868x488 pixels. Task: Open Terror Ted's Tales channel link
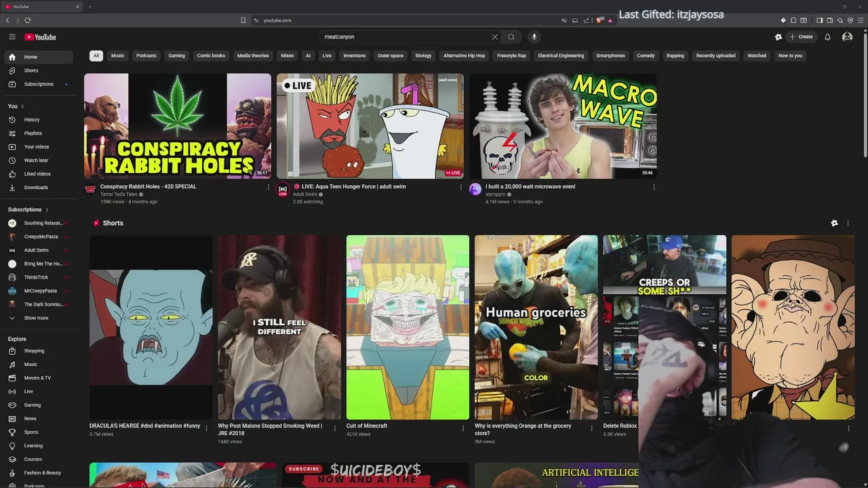tap(119, 195)
